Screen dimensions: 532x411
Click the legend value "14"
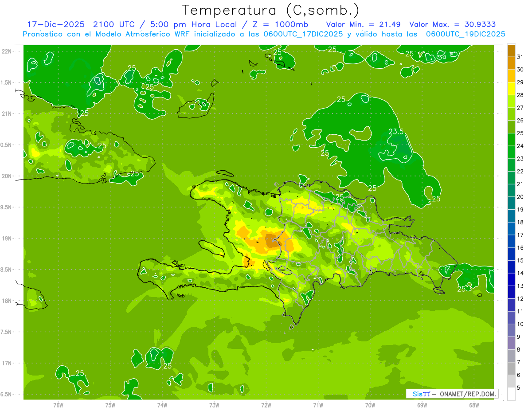pyautogui.click(x=520, y=273)
